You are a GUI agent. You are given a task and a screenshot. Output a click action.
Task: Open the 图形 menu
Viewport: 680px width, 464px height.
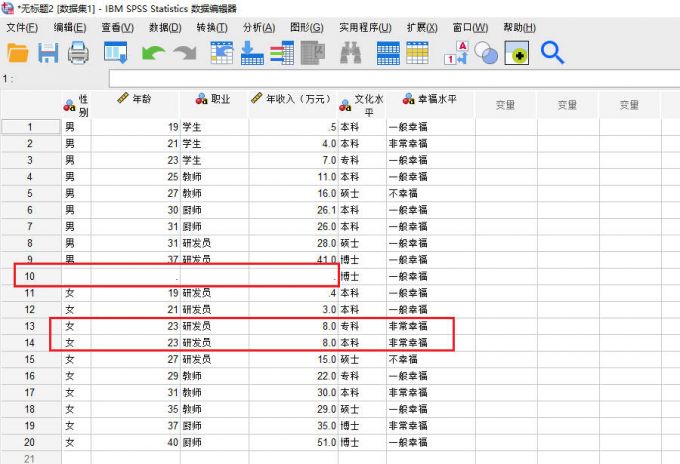click(x=307, y=28)
